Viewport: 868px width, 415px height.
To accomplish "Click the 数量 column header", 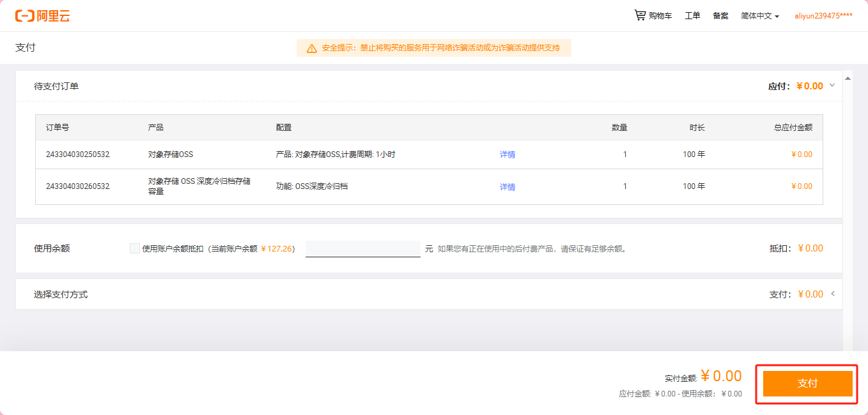I will point(619,127).
